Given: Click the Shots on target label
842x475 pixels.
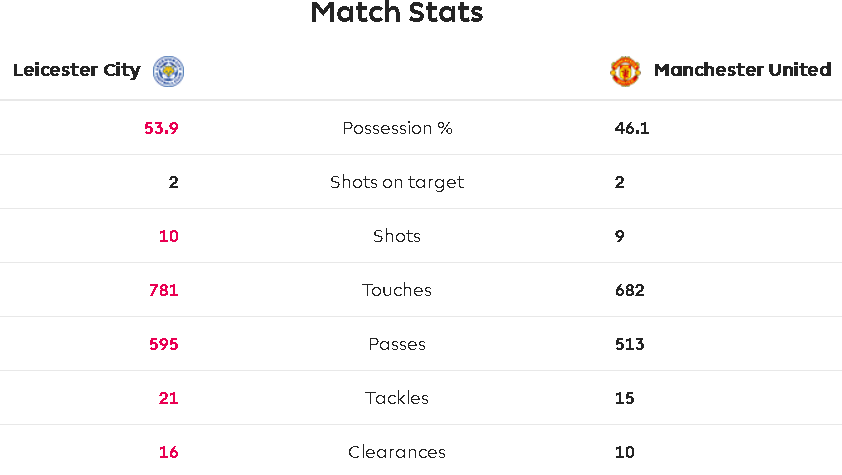Looking at the screenshot, I should (397, 182).
